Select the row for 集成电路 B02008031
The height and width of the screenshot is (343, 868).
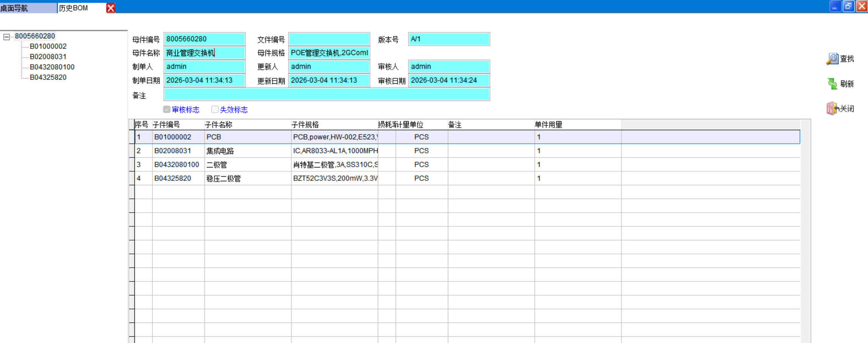pyautogui.click(x=220, y=151)
